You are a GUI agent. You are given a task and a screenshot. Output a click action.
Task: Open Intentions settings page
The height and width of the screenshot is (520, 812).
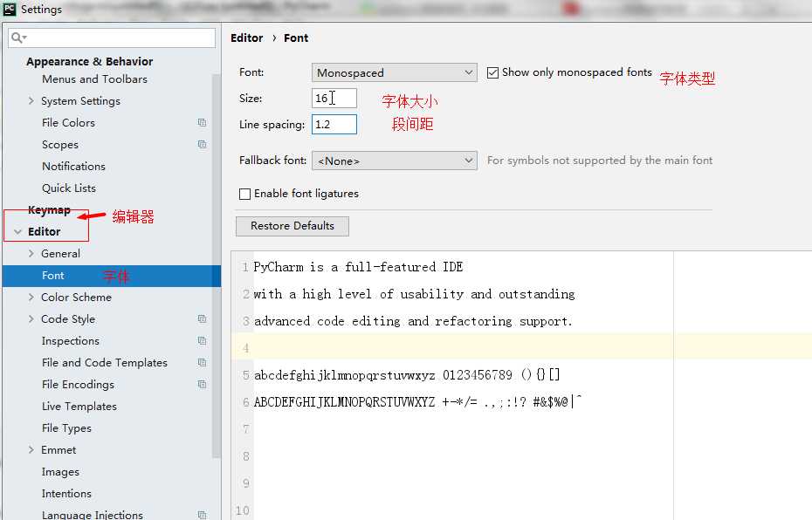[x=66, y=493]
